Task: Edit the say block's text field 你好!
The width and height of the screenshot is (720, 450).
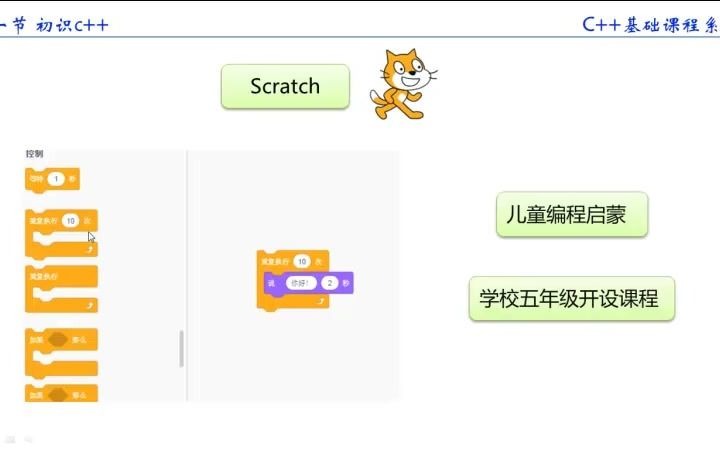Action: [x=301, y=283]
